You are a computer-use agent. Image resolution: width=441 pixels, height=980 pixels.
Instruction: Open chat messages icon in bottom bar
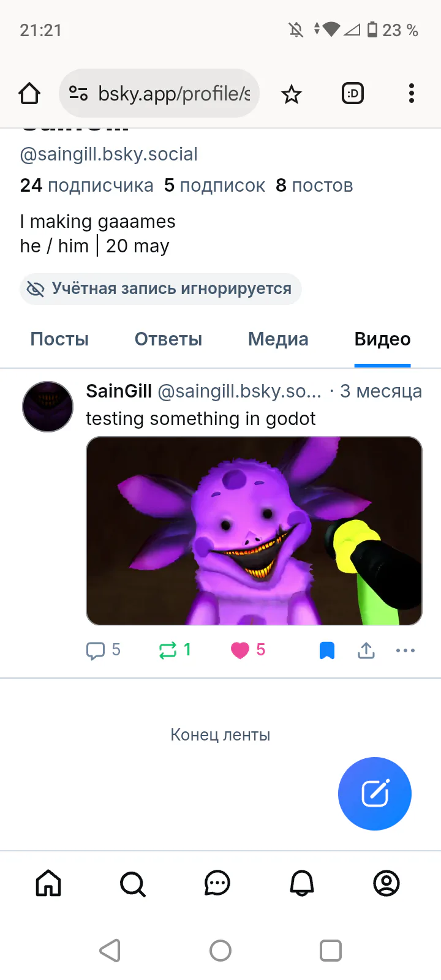pos(217,883)
